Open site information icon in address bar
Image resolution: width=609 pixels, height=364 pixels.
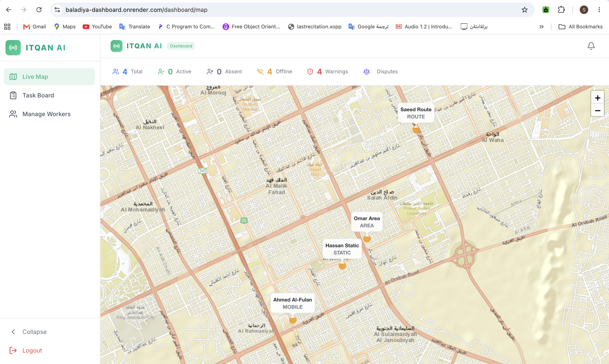click(x=57, y=10)
